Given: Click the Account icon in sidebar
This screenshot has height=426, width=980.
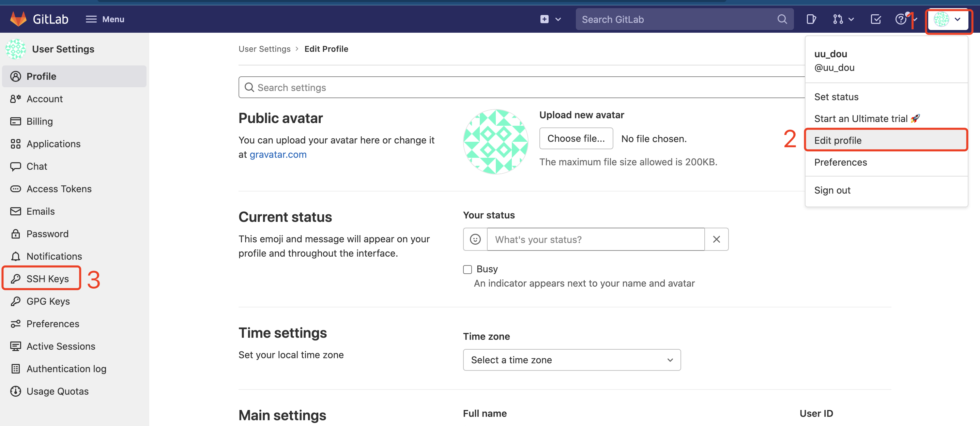Looking at the screenshot, I should [x=16, y=99].
